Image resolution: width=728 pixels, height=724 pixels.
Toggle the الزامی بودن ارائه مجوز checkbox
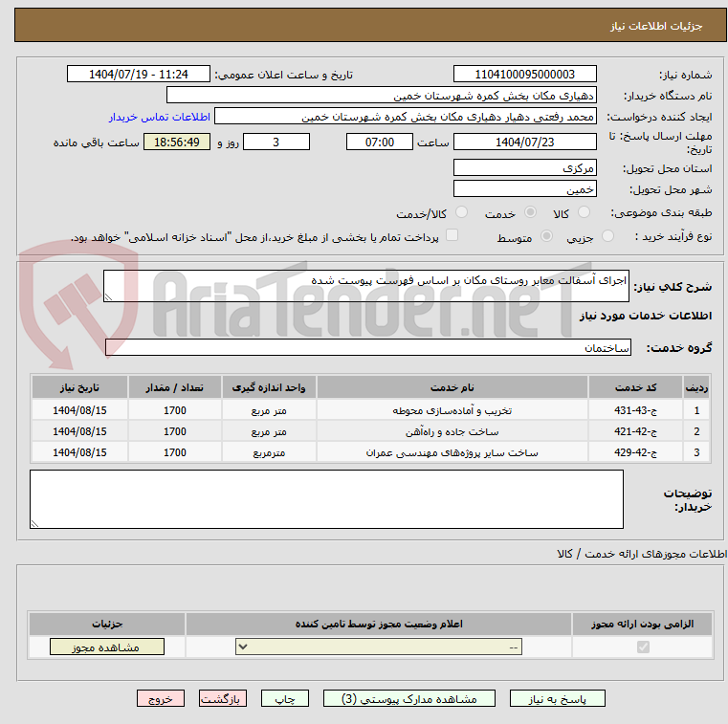643,647
